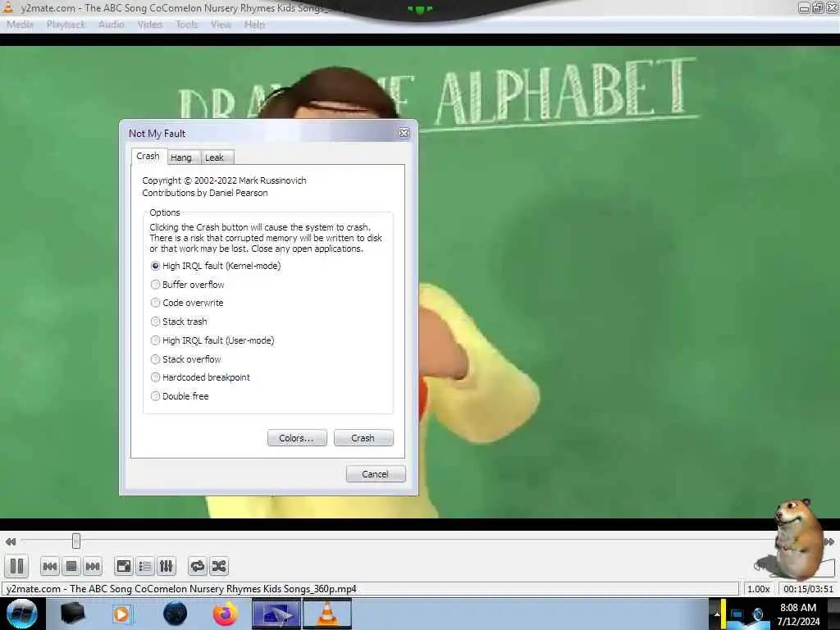Switch to the Hang tab
The image size is (840, 630).
[x=181, y=157]
